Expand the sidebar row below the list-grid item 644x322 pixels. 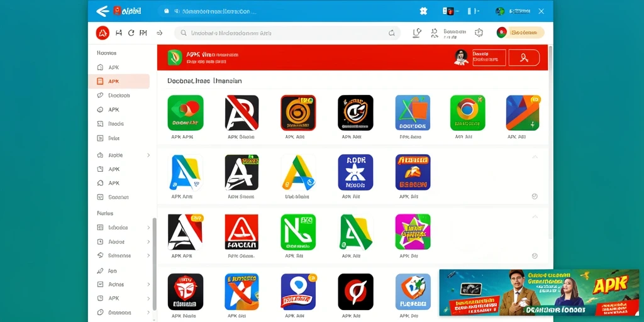tap(124, 242)
